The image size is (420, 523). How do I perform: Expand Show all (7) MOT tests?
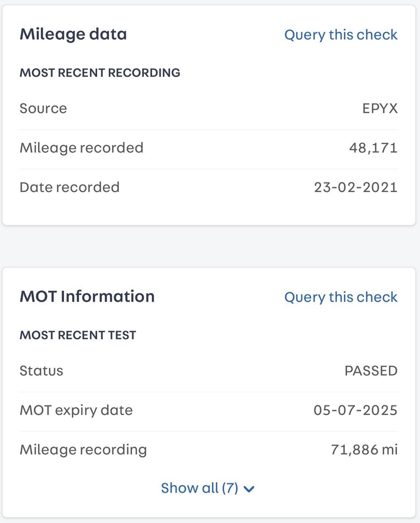(x=208, y=488)
